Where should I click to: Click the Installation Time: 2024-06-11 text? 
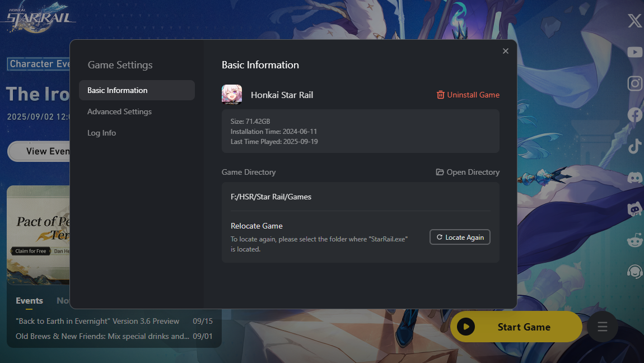coord(273,132)
